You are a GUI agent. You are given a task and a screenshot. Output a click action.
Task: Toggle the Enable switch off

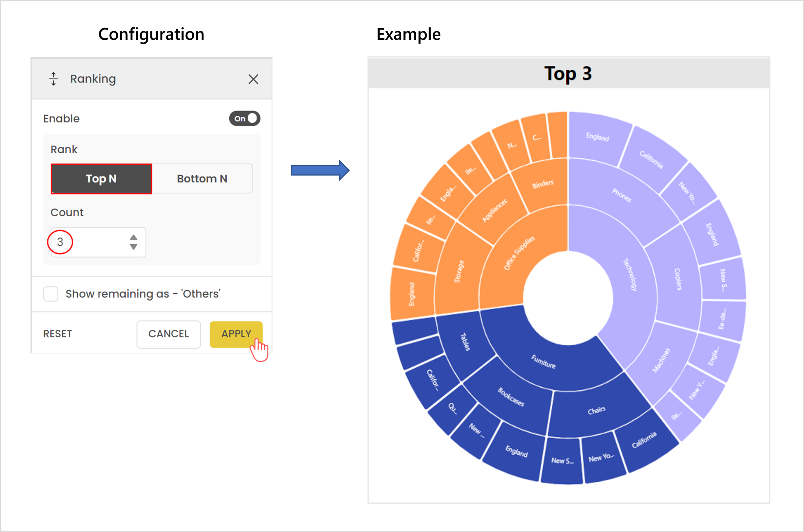[x=245, y=119]
